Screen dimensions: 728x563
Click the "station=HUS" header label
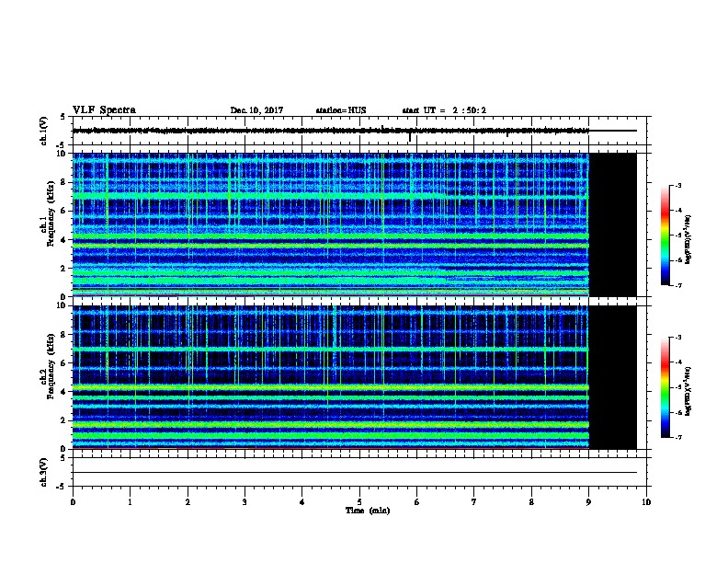point(341,110)
